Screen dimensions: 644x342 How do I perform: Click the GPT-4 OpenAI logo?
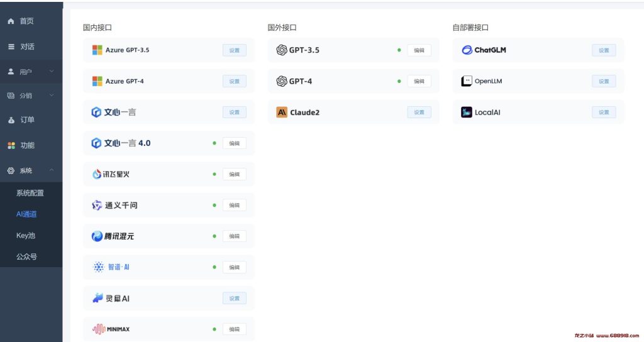pyautogui.click(x=282, y=81)
